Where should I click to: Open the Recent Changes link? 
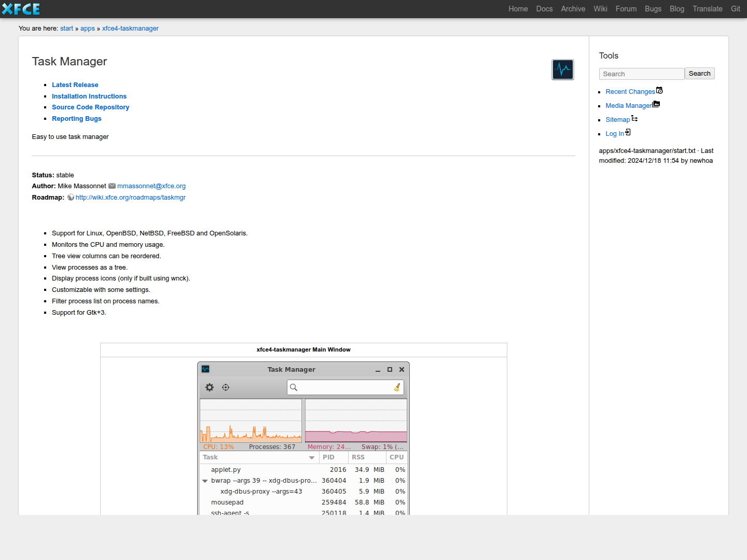pos(630,92)
